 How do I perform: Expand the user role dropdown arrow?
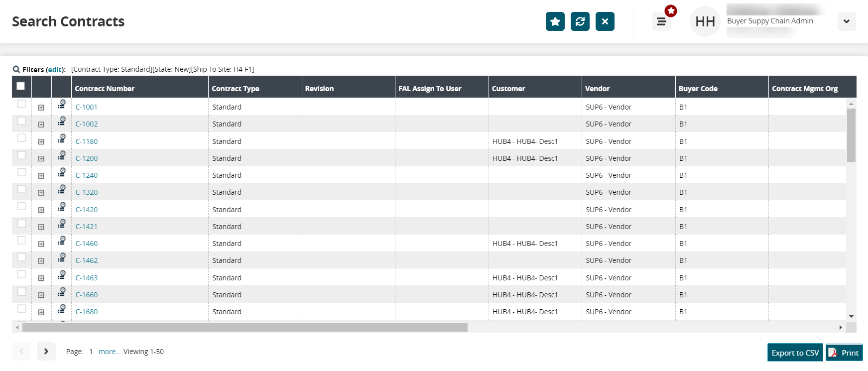[x=847, y=21]
